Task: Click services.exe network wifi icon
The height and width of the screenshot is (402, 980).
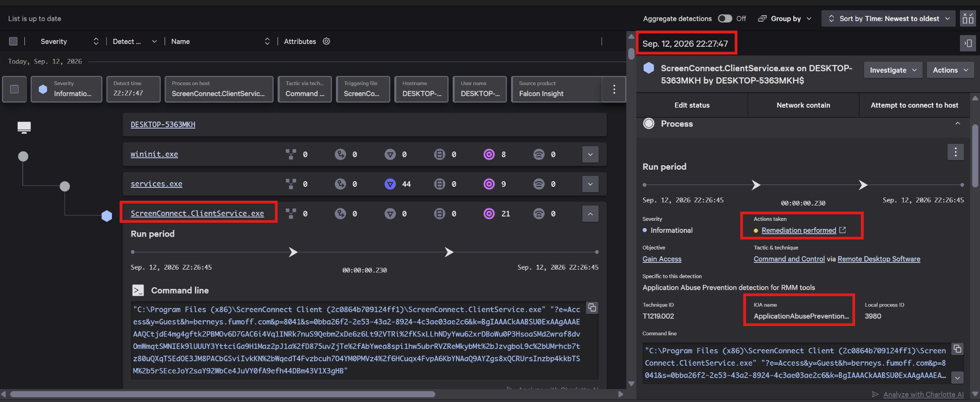Action: (x=539, y=184)
